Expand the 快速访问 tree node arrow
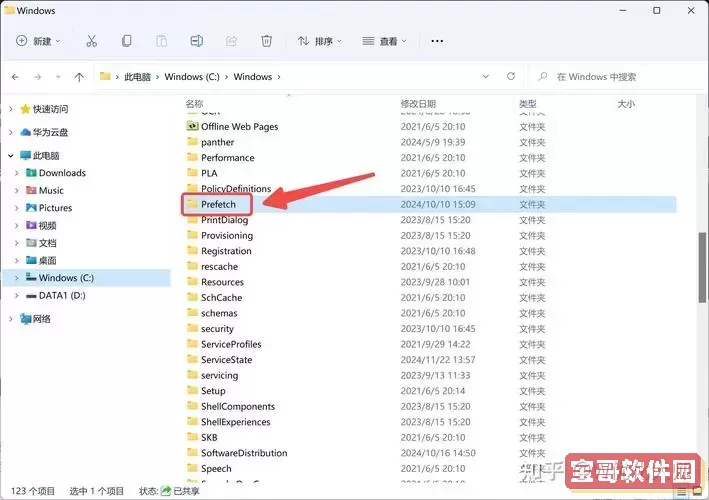Screen dimensions: 709x500 click(10, 109)
